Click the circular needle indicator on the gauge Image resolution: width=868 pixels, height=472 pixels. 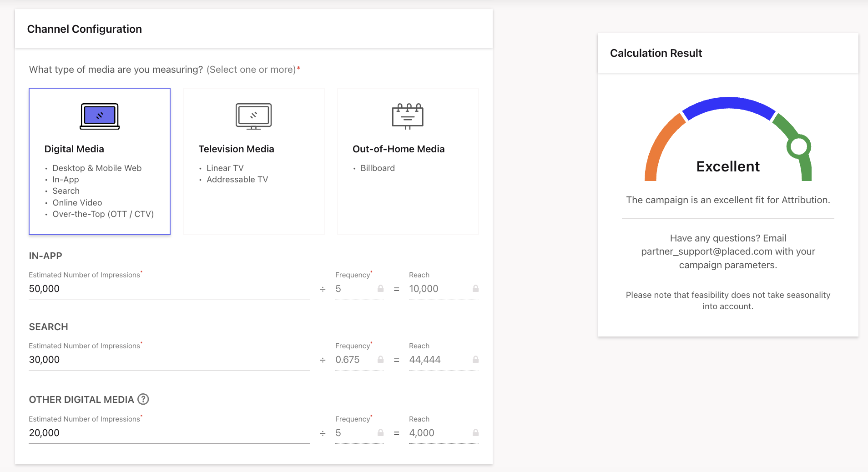coord(800,146)
